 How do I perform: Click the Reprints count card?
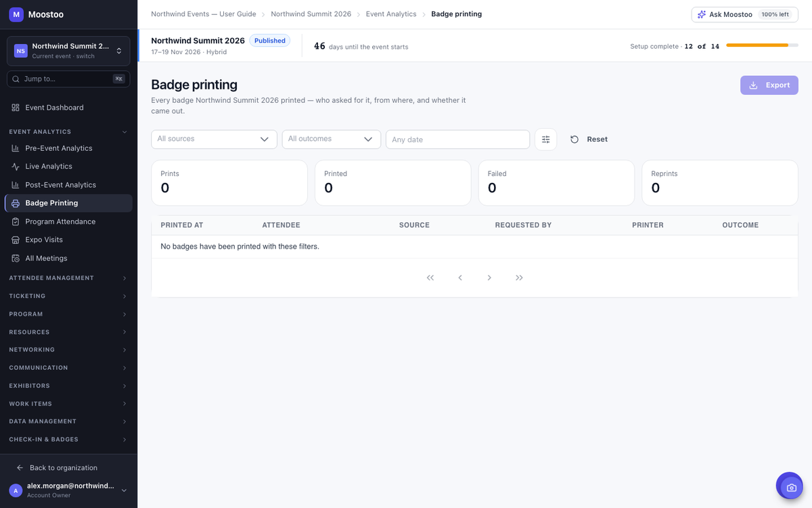[x=720, y=183]
